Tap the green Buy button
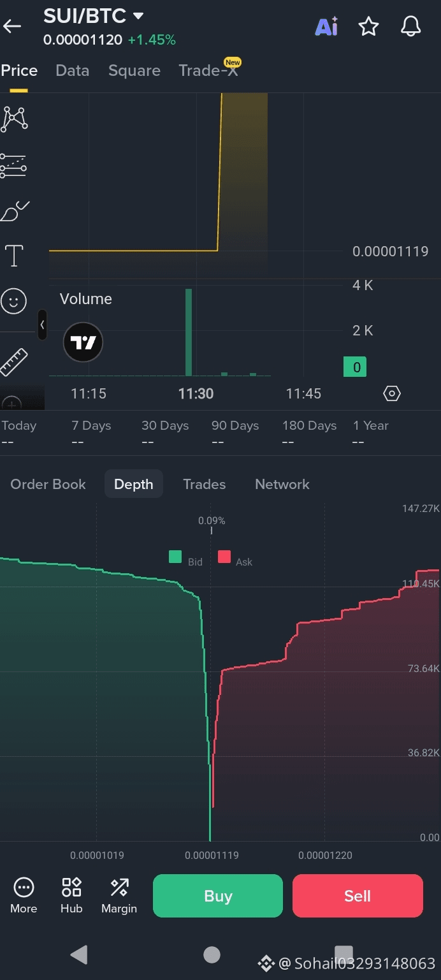The width and height of the screenshot is (441, 980). coord(218,896)
